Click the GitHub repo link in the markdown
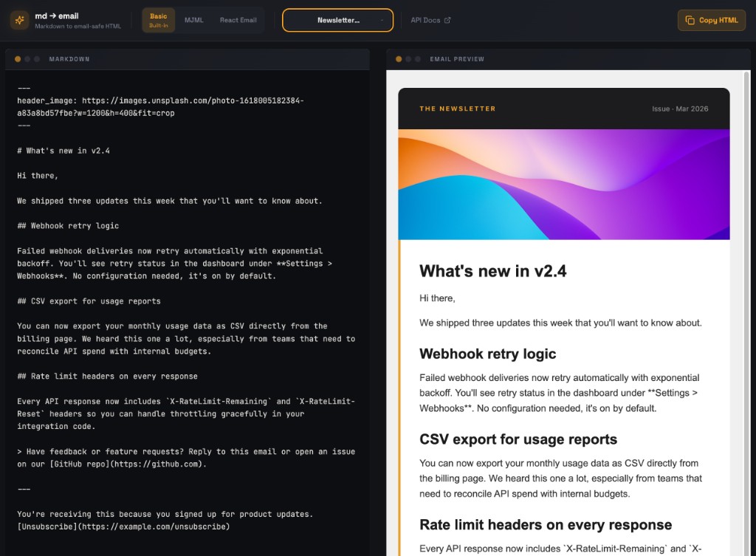 click(x=81, y=465)
